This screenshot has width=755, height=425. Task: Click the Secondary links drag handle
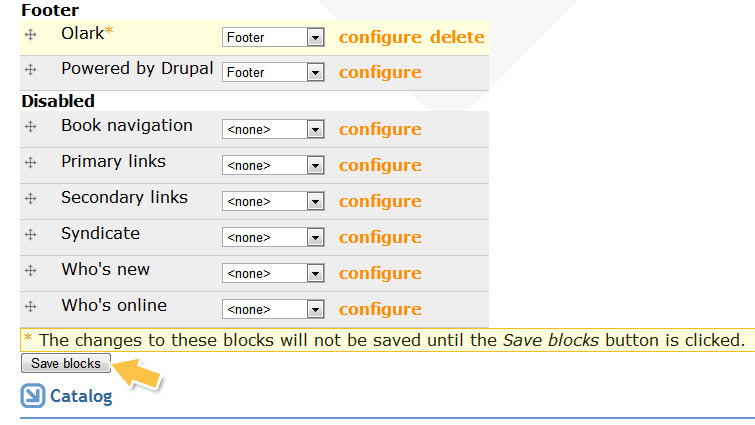point(31,200)
